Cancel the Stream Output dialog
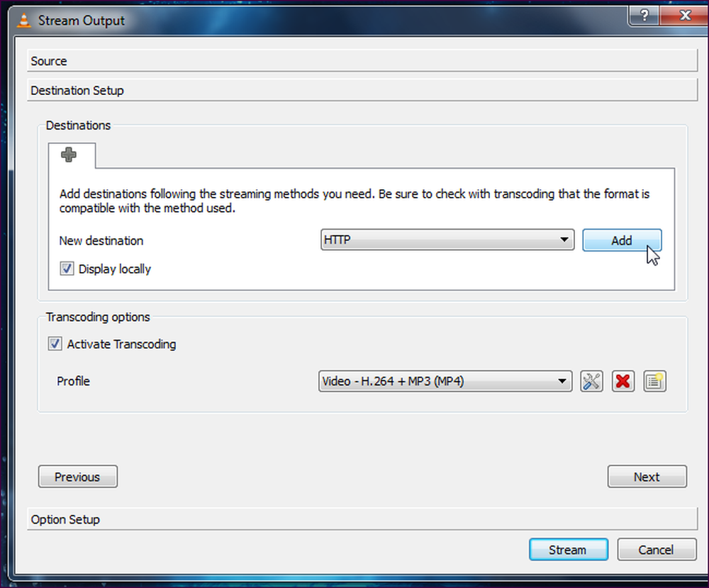709x588 pixels. 657,550
